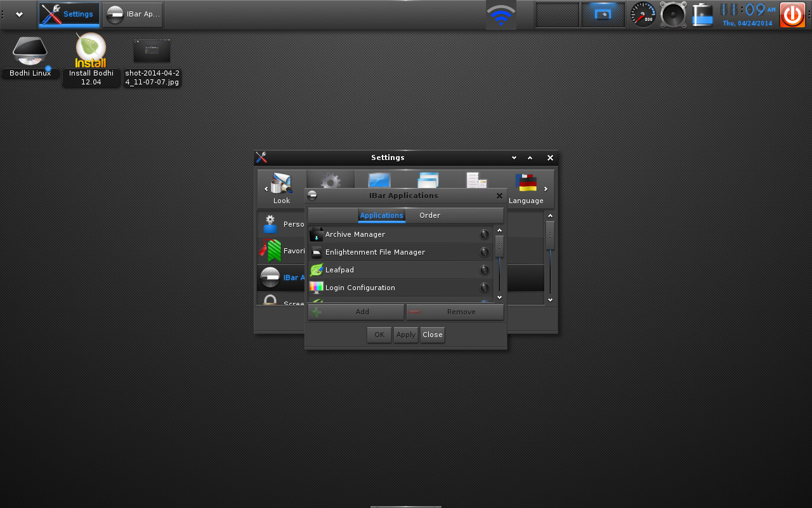Click the Remove button
Image resolution: width=812 pixels, height=508 pixels.
pyautogui.click(x=455, y=312)
